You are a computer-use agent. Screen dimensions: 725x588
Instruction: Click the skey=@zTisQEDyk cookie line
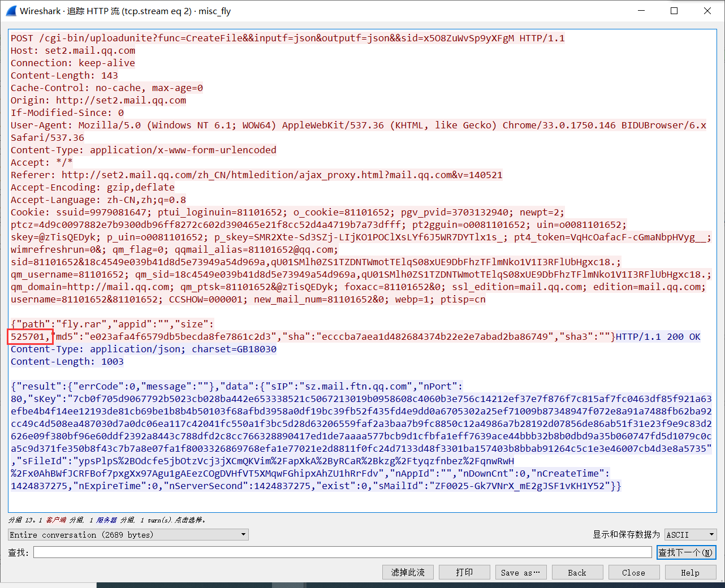361,237
